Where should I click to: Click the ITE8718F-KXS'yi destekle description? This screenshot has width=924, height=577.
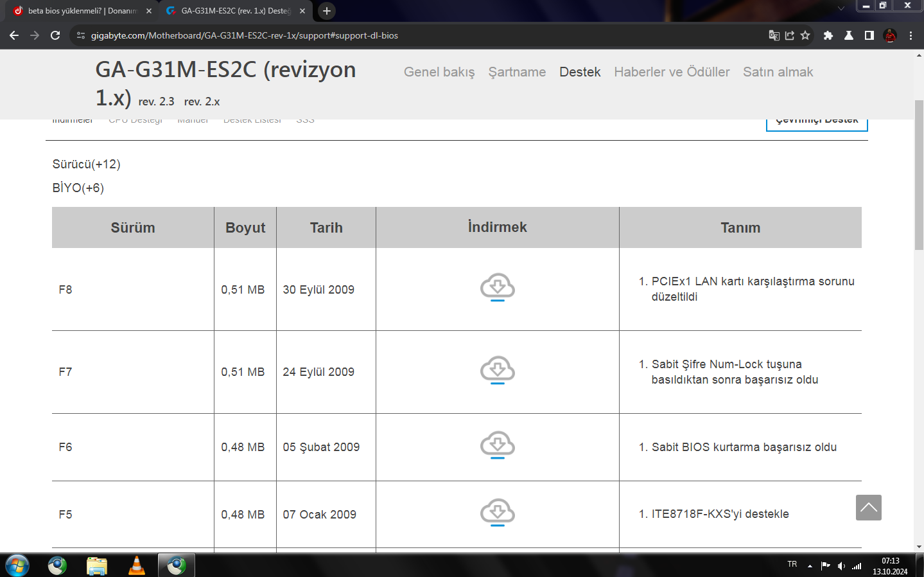point(720,514)
